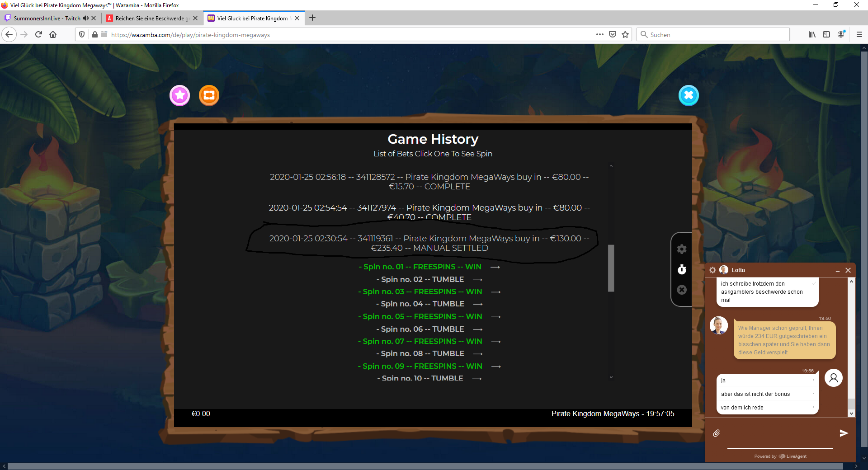Click the €0.00 balance display
The height and width of the screenshot is (470, 868).
coord(201,414)
